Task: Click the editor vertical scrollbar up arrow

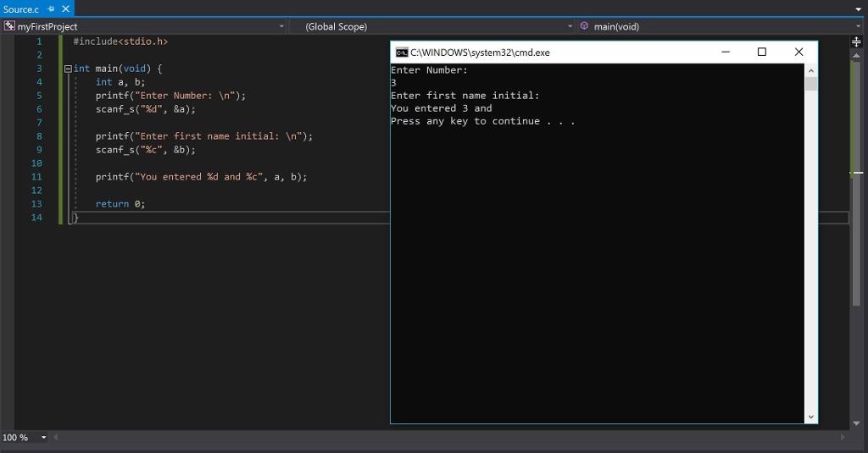Action: coord(856,56)
